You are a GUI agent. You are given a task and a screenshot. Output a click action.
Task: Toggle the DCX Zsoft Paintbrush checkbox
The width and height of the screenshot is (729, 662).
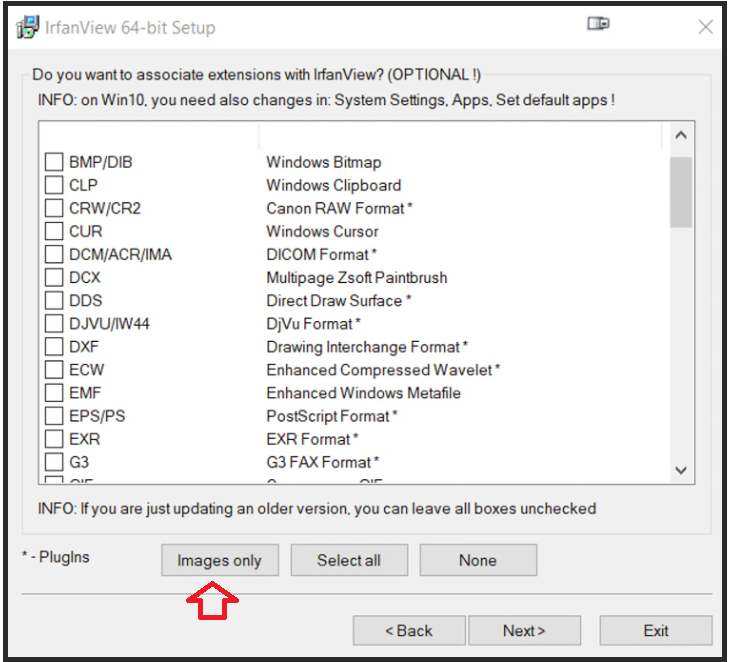(x=54, y=277)
